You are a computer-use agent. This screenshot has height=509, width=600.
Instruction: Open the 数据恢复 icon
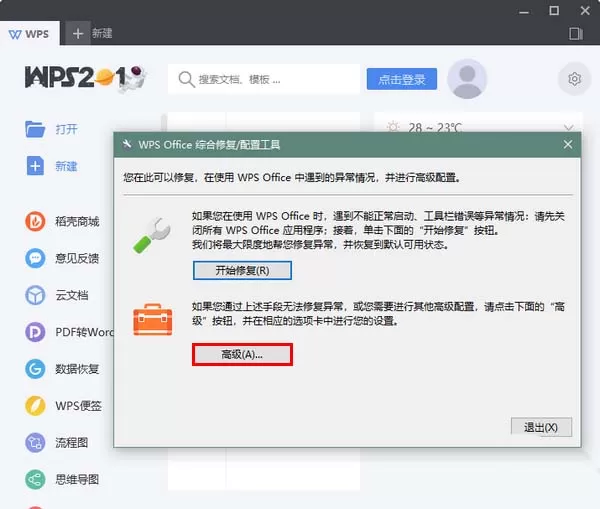[x=35, y=369]
